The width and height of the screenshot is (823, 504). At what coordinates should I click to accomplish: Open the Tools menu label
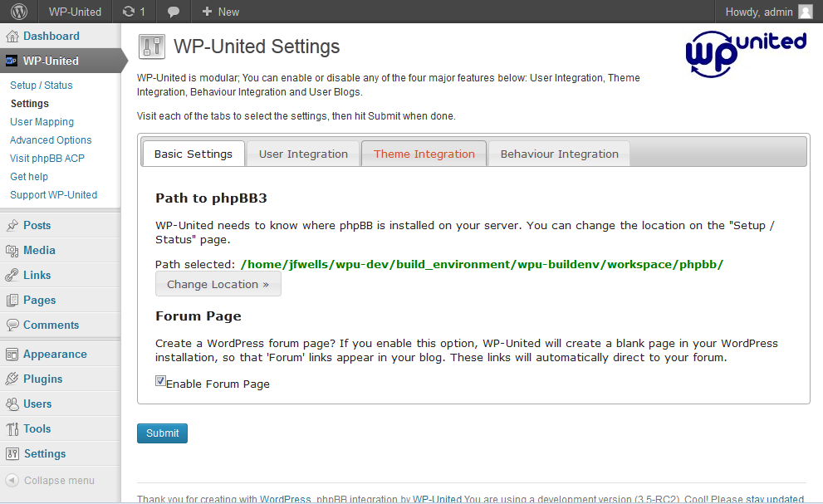point(37,429)
